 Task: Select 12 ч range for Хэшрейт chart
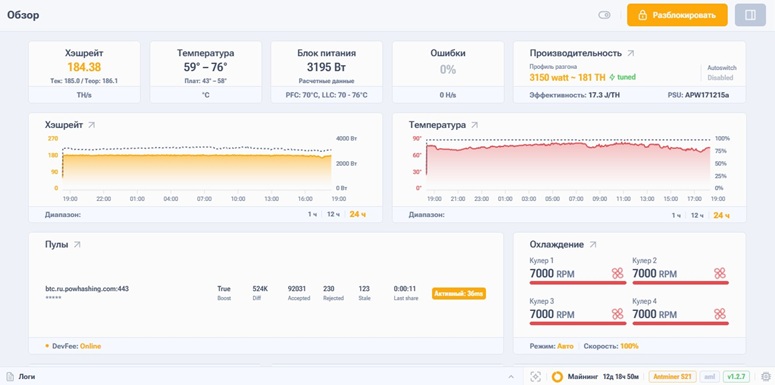(333, 214)
